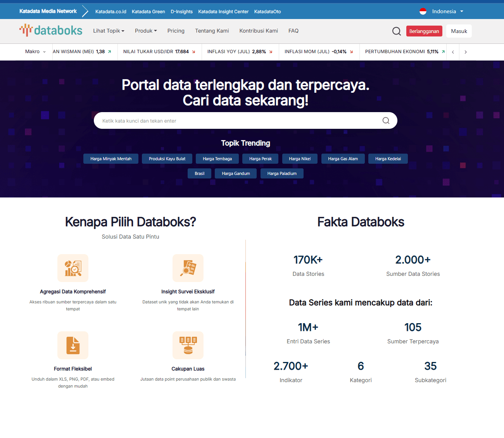Open the header search magnifier icon
The height and width of the screenshot is (438, 504).
[x=396, y=31]
